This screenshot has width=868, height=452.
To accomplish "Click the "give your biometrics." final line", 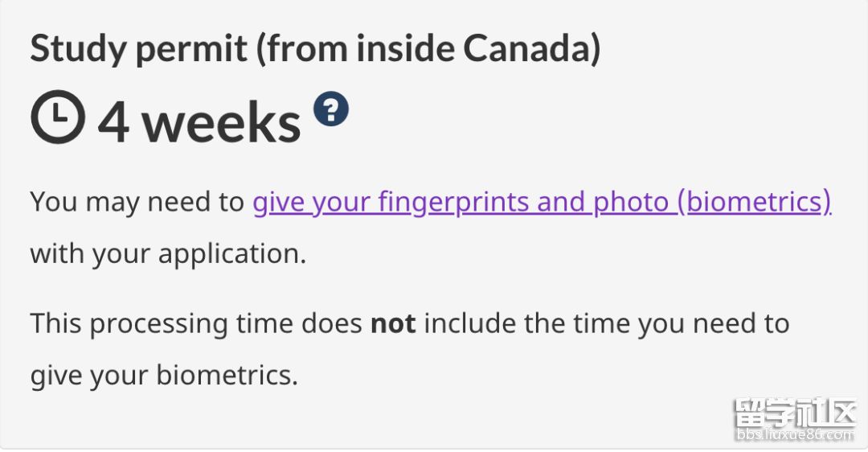I will 164,375.
